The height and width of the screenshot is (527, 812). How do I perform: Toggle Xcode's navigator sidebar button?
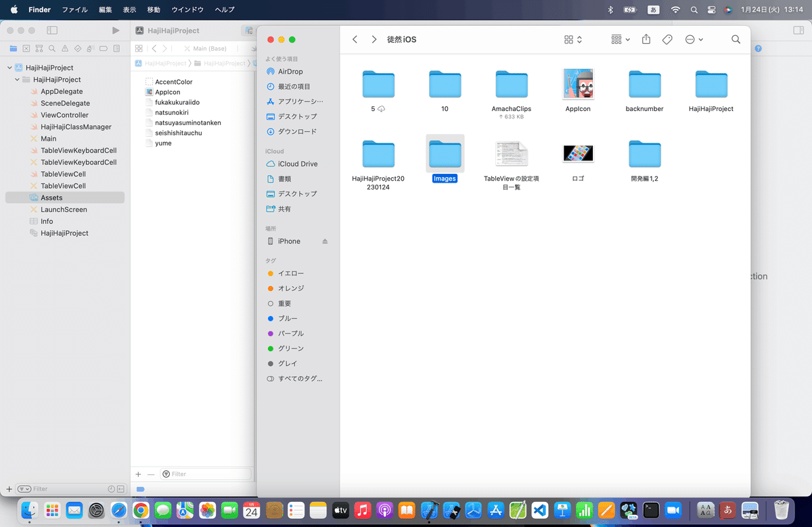52,30
